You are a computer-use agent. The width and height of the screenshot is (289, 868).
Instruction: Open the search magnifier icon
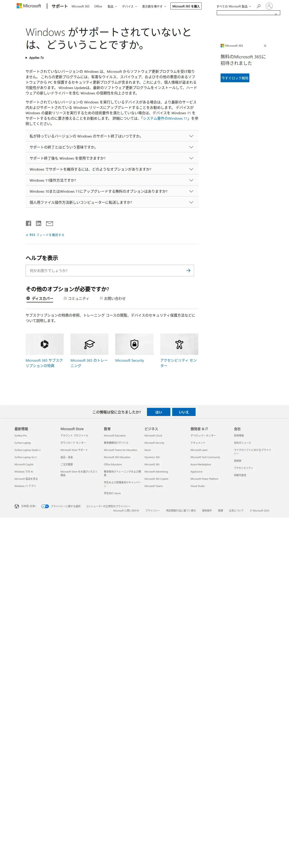258,6
